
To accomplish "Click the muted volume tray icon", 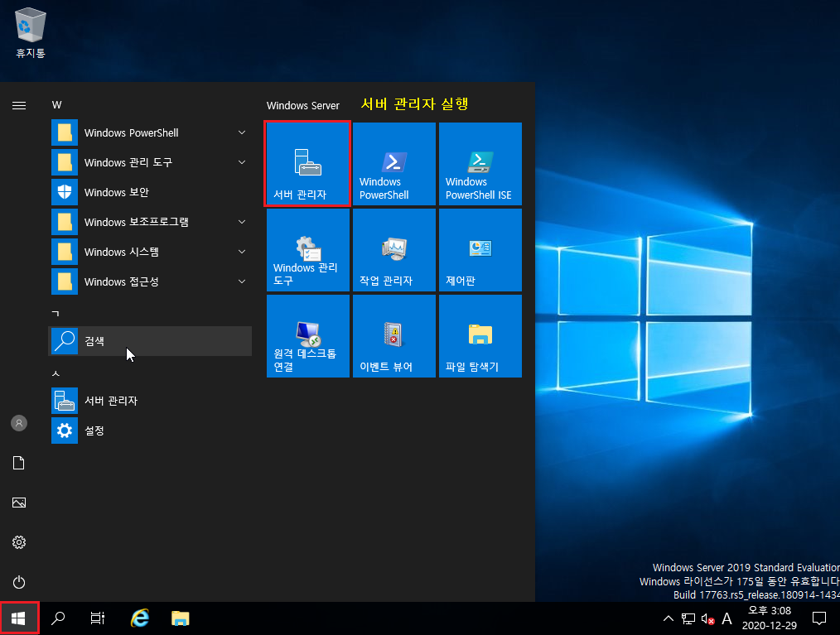I will coord(707,619).
